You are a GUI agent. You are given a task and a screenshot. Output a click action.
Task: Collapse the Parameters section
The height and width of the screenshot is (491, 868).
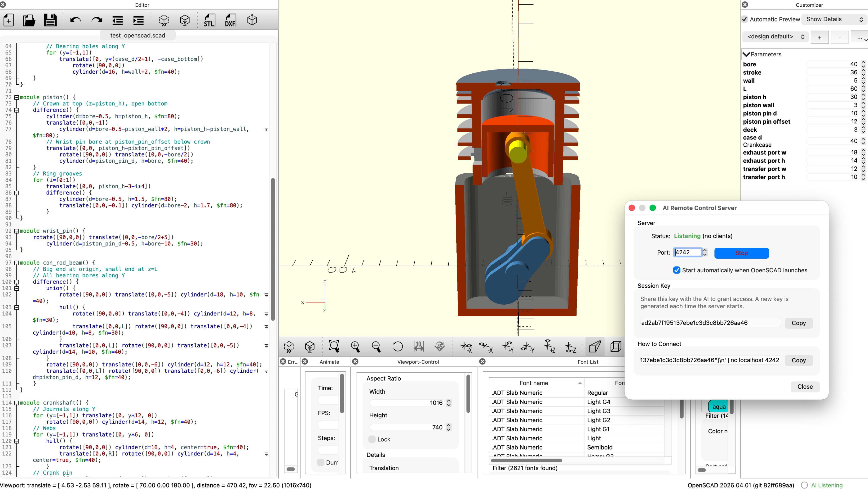[746, 54]
